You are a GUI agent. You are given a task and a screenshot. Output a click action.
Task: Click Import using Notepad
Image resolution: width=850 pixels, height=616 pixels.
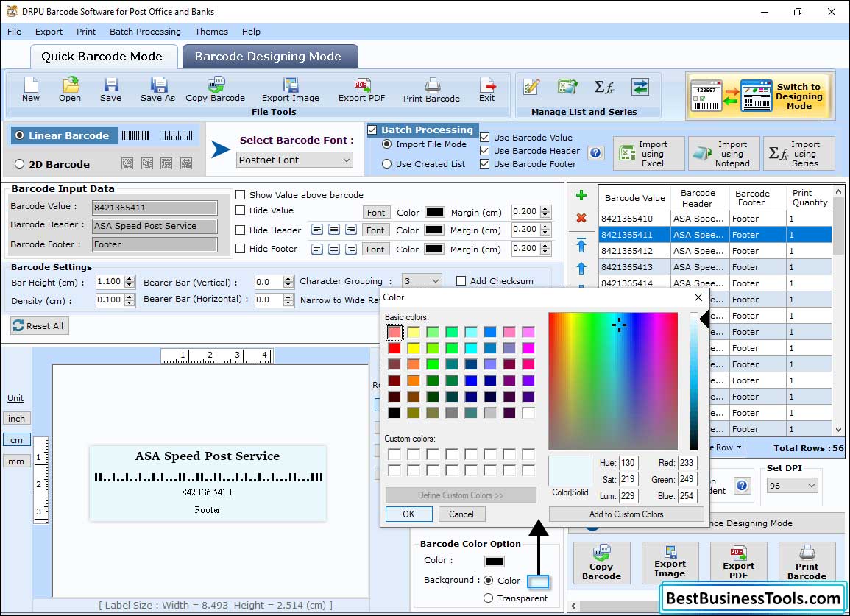[724, 154]
